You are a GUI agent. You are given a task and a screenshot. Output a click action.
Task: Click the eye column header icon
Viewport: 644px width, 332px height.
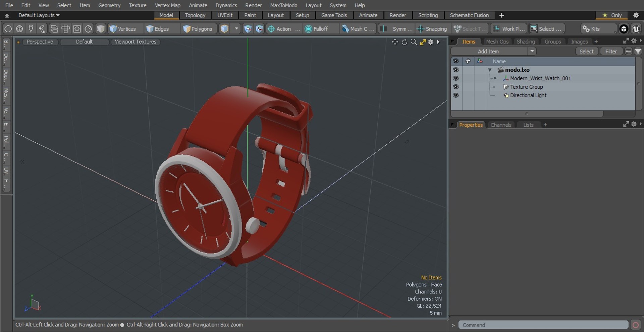(x=455, y=61)
